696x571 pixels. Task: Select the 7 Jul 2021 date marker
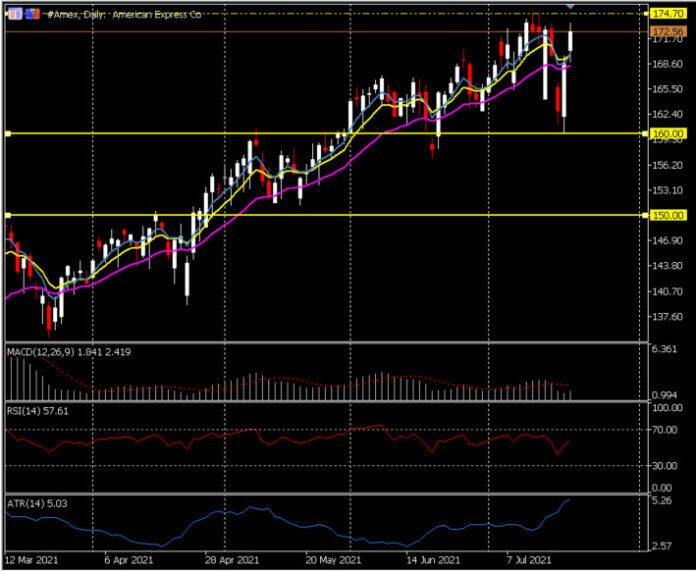point(529,559)
